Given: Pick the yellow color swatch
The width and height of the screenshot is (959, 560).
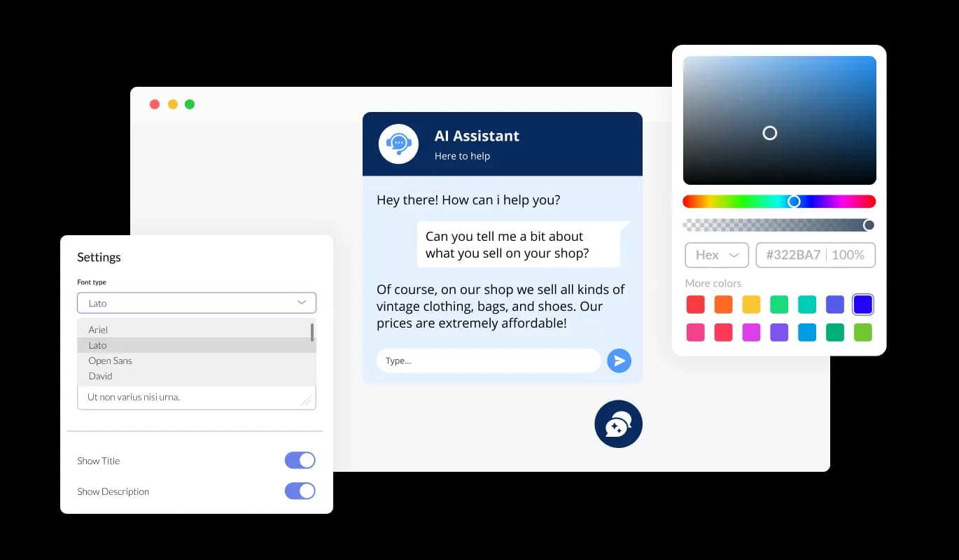Looking at the screenshot, I should pos(751,304).
